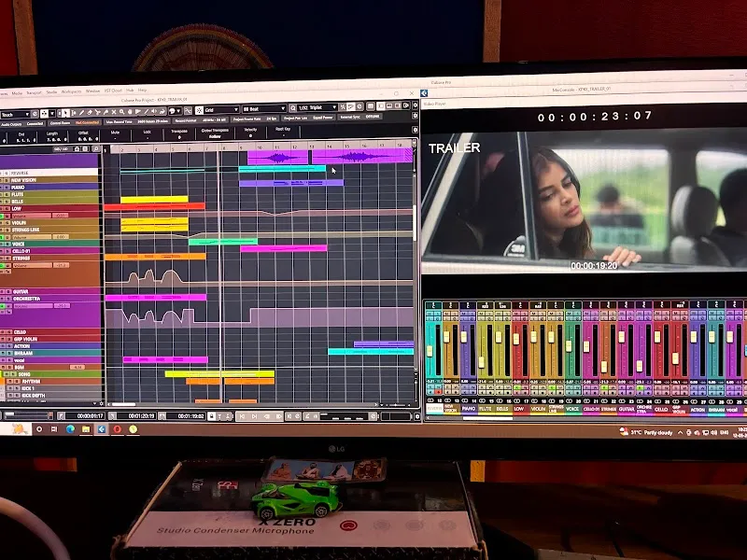Open the Window menu
The width and height of the screenshot is (747, 560).
(x=92, y=91)
